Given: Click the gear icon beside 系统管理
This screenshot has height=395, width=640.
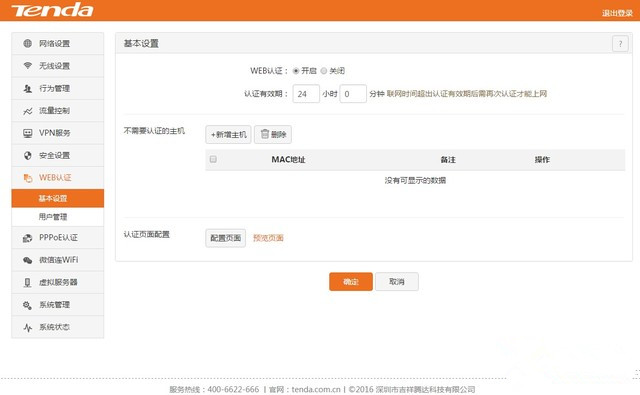Looking at the screenshot, I should [x=27, y=305].
